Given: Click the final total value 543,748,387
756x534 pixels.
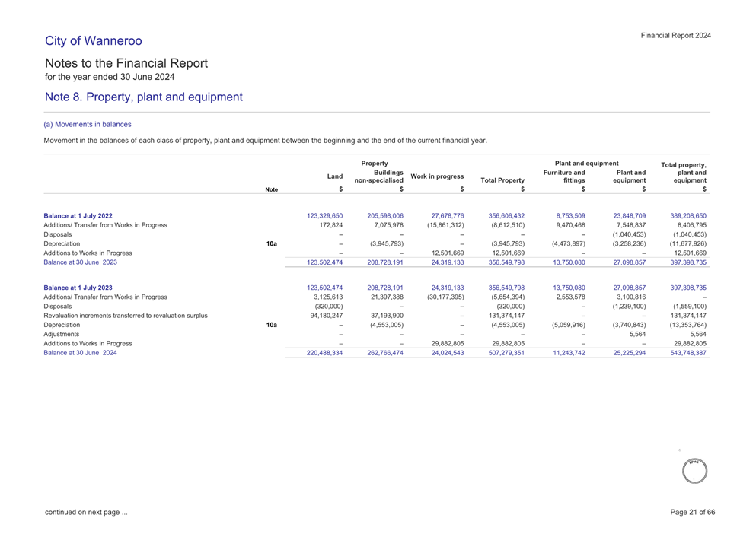Looking at the screenshot, I should tap(684, 353).
